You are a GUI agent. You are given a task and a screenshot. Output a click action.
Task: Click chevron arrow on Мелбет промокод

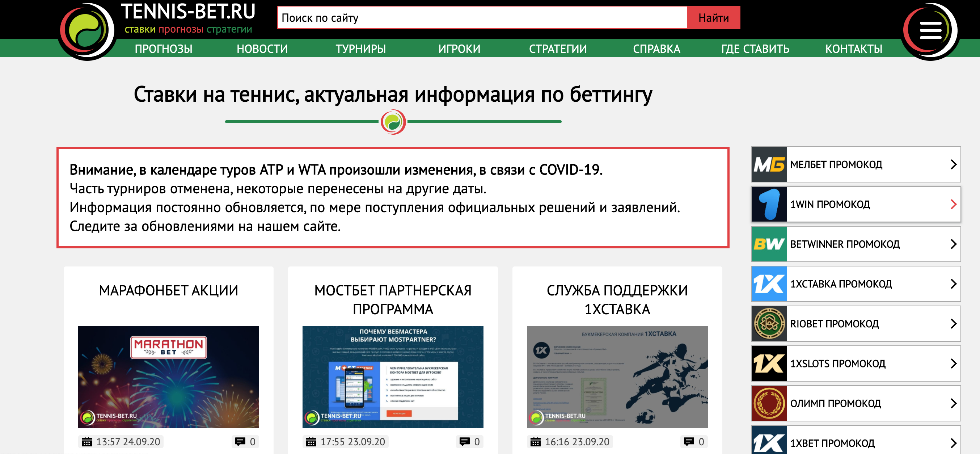click(953, 164)
